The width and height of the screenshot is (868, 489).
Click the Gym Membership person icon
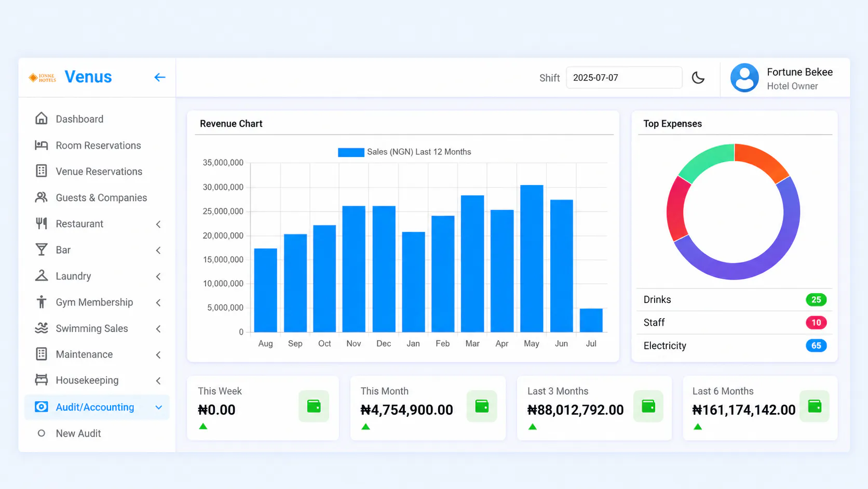[x=41, y=302]
